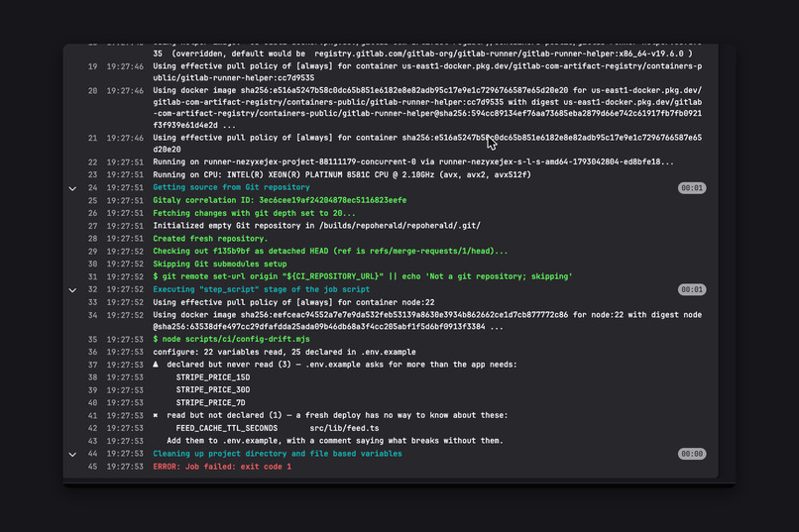Viewport: 799px width, 532px height.
Task: Click 'ERROR: Job failed: exit code 1' line
Action: (222, 467)
